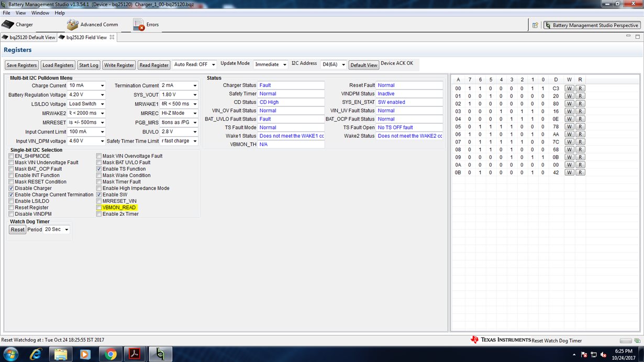
Task: Click R button for register 0B
Action: pyautogui.click(x=580, y=172)
